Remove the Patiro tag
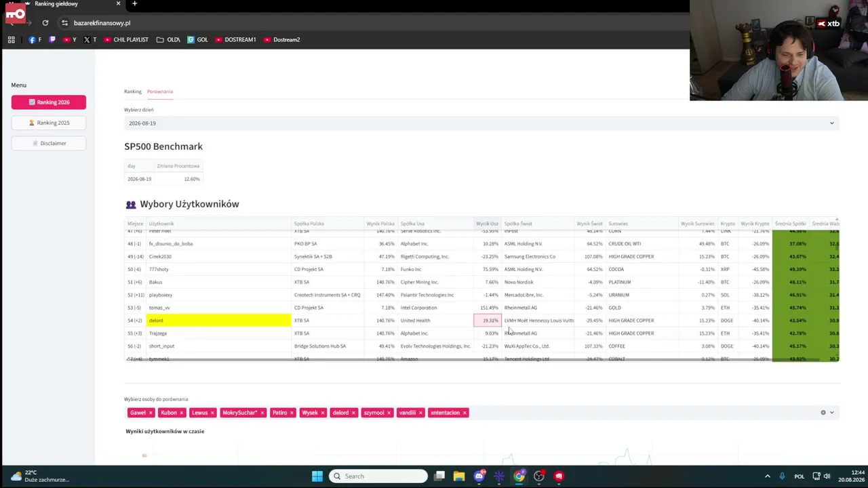Viewport: 868px width, 488px height. point(292,413)
